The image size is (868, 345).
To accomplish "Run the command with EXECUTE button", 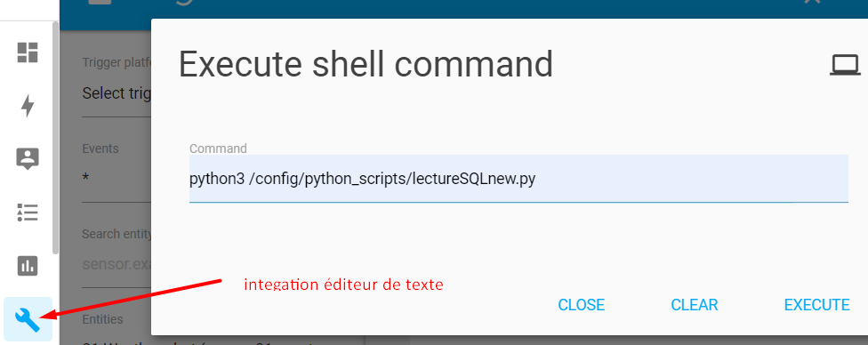I will coord(816,305).
